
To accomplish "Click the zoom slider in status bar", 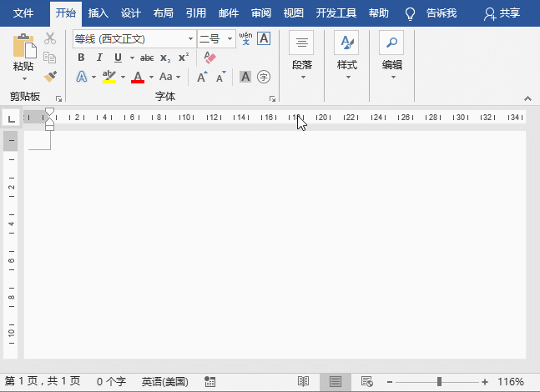I will (441, 381).
